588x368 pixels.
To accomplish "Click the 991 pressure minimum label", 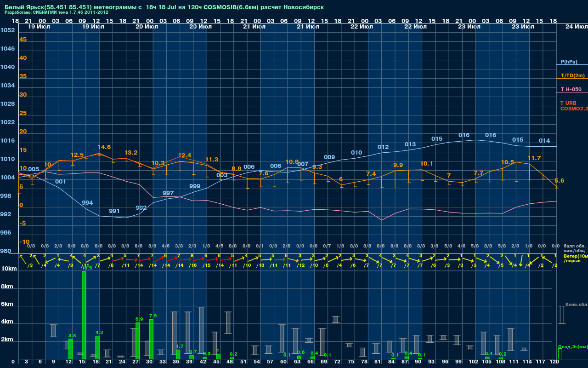I will click(114, 211).
